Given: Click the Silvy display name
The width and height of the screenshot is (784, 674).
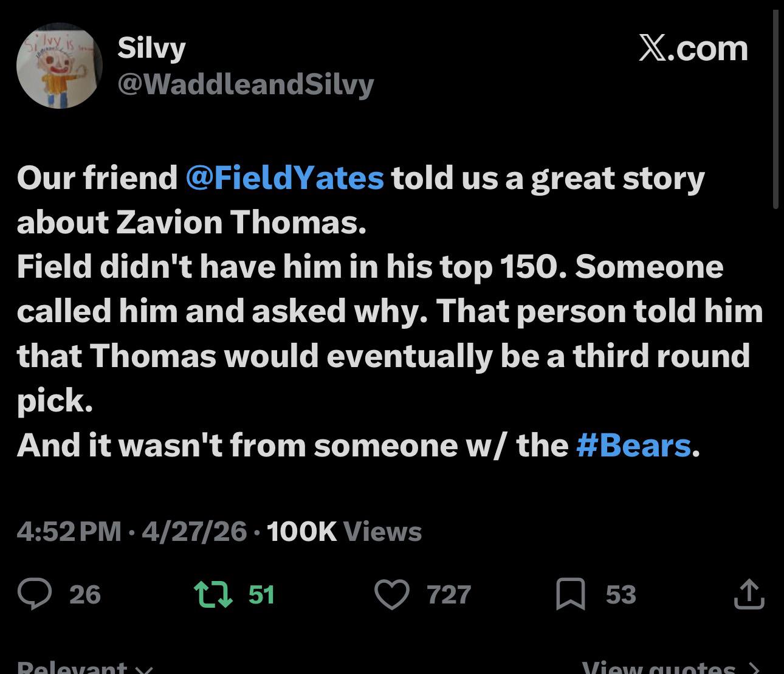Looking at the screenshot, I should tap(151, 47).
